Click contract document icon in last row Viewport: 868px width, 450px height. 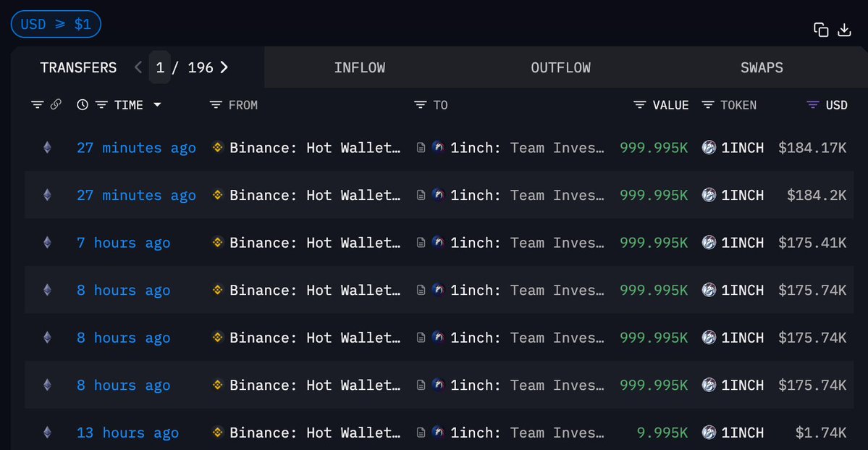pyautogui.click(x=421, y=433)
